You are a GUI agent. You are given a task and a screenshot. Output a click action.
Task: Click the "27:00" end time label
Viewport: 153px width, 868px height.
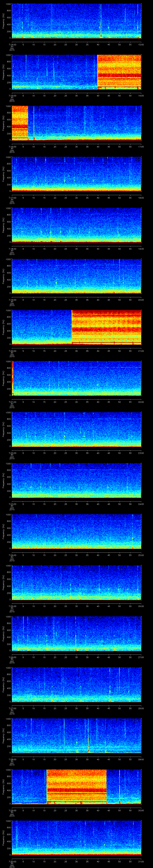[141, 657]
